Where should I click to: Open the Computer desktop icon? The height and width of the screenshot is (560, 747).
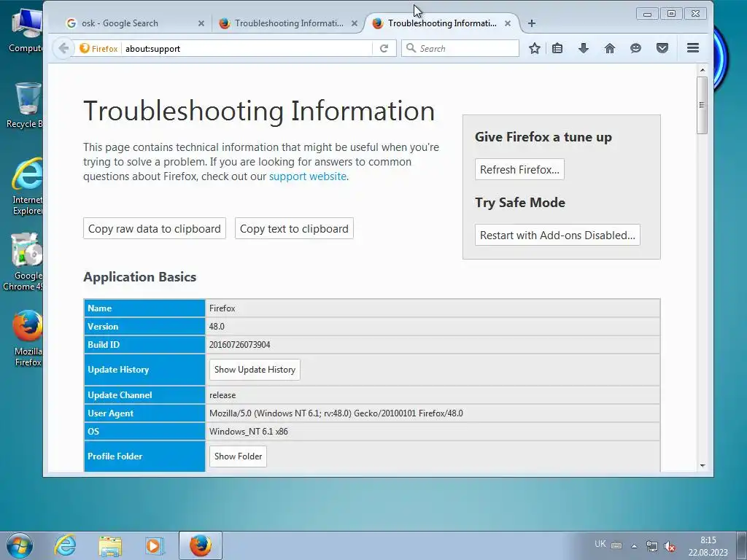[x=26, y=31]
